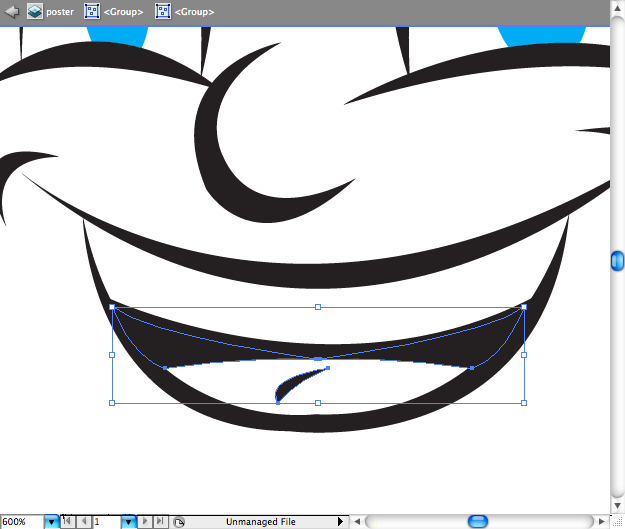The height and width of the screenshot is (529, 625).
Task: Go to the previous artboard
Action: pyautogui.click(x=84, y=521)
